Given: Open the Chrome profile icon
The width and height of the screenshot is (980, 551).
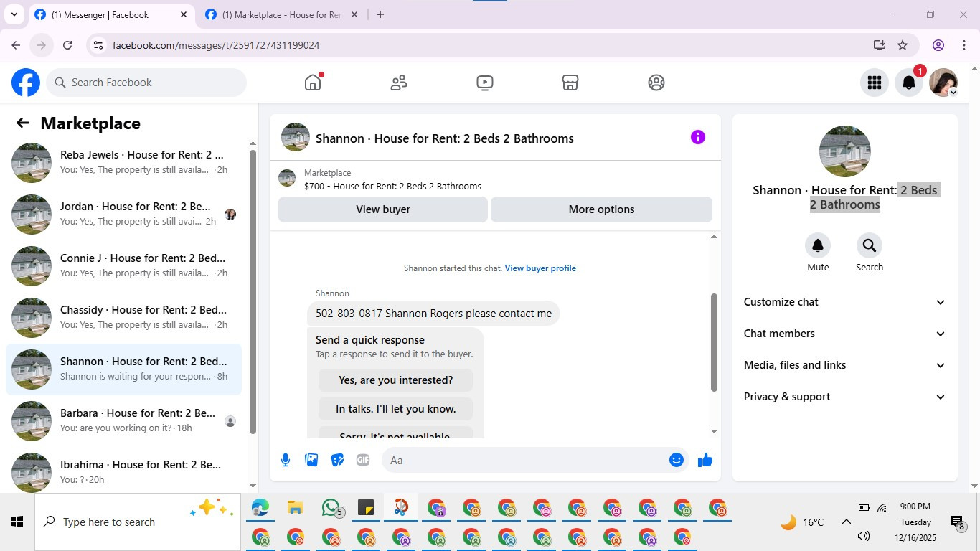Looking at the screenshot, I should [938, 45].
